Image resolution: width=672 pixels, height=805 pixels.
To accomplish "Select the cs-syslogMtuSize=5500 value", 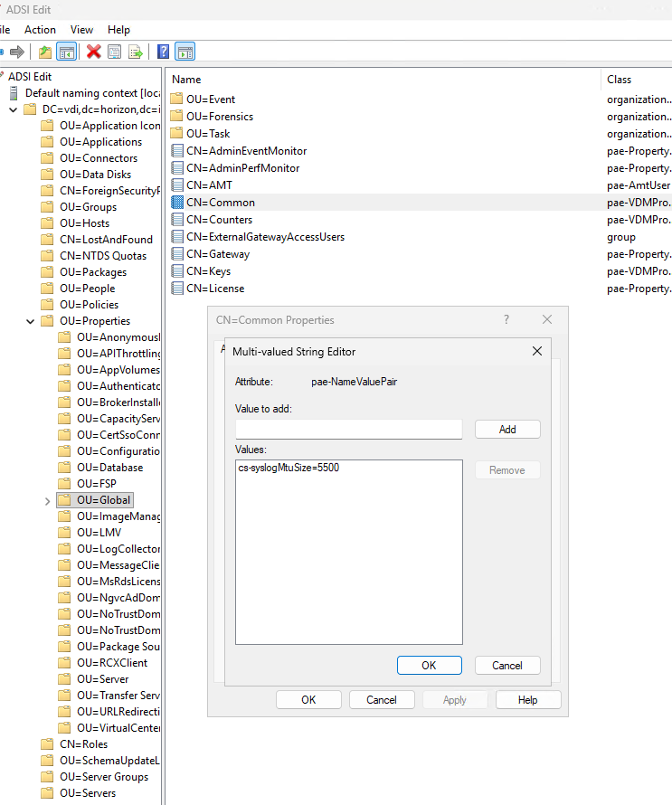I will coord(289,468).
